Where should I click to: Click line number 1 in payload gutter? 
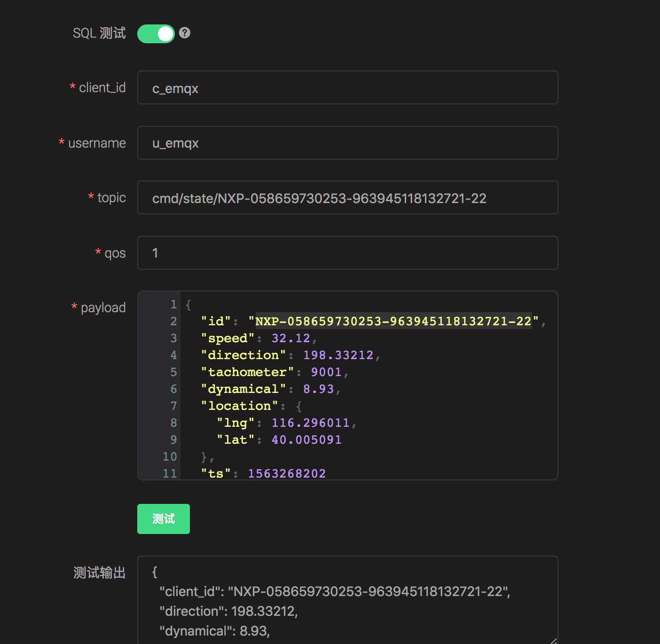point(173,305)
